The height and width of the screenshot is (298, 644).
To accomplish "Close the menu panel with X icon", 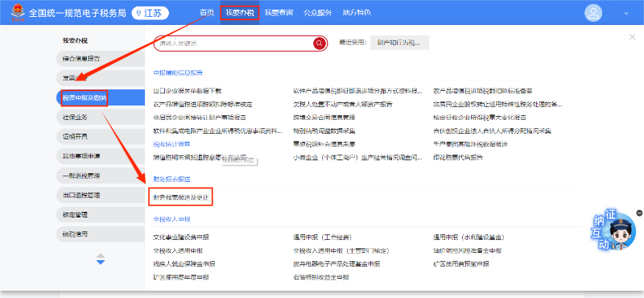I will (x=632, y=37).
